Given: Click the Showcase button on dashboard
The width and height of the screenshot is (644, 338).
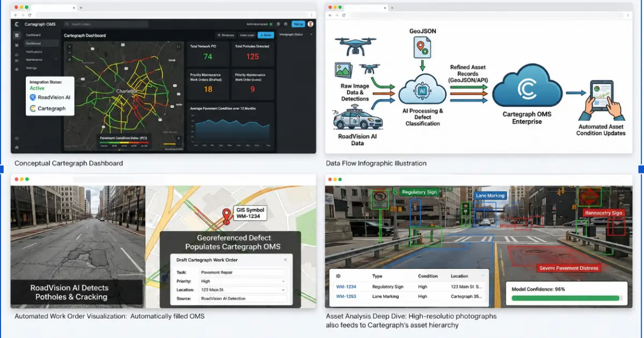Looking at the screenshot, I should tap(226, 35).
